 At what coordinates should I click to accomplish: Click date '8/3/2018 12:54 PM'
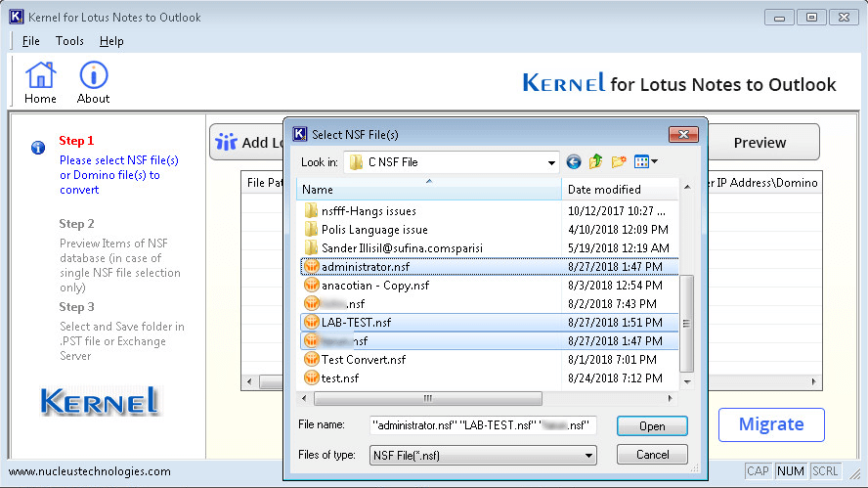point(615,286)
